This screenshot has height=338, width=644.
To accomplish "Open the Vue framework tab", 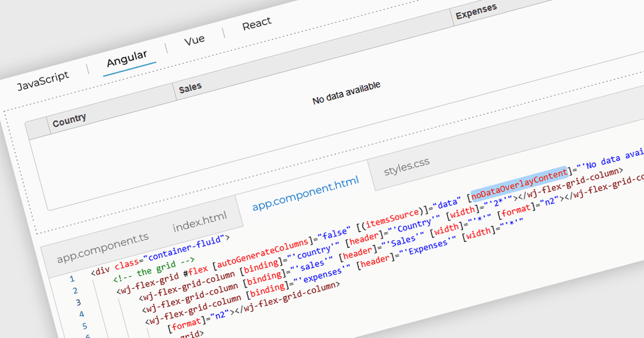I will tap(194, 41).
